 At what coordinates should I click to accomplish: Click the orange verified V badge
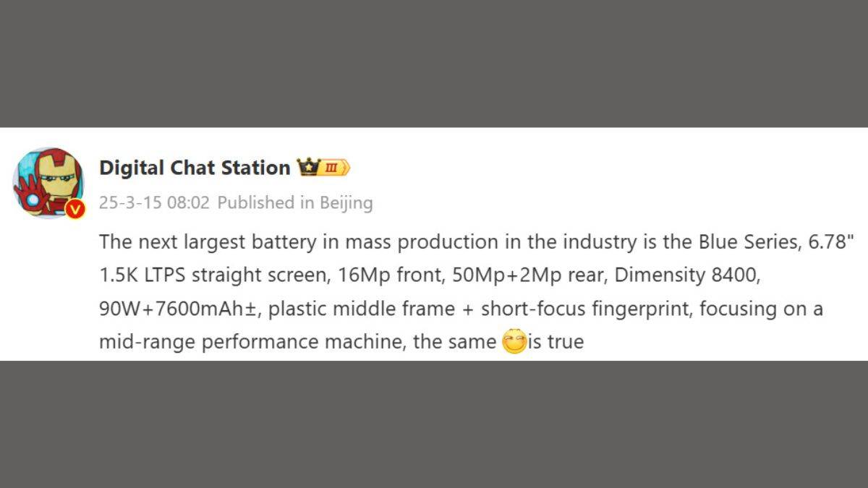75,210
